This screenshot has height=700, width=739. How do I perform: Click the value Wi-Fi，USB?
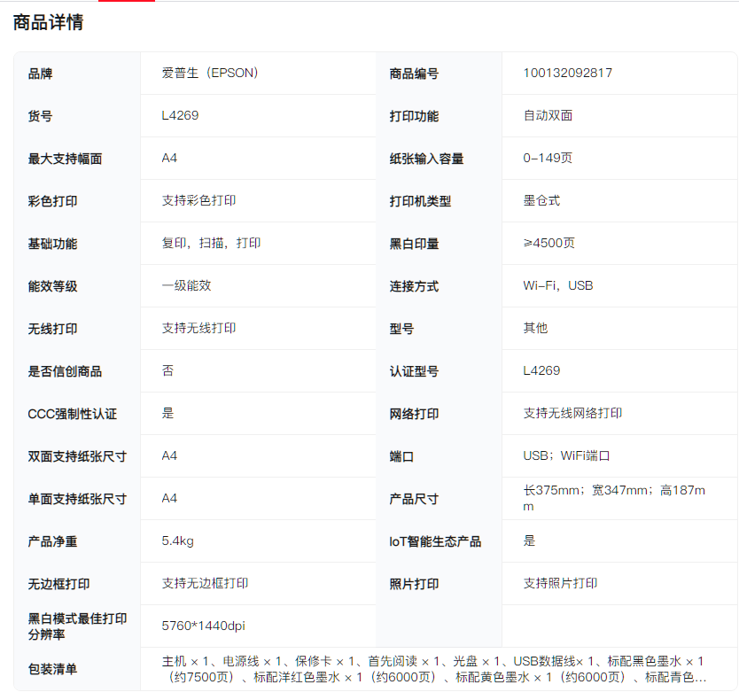point(558,285)
